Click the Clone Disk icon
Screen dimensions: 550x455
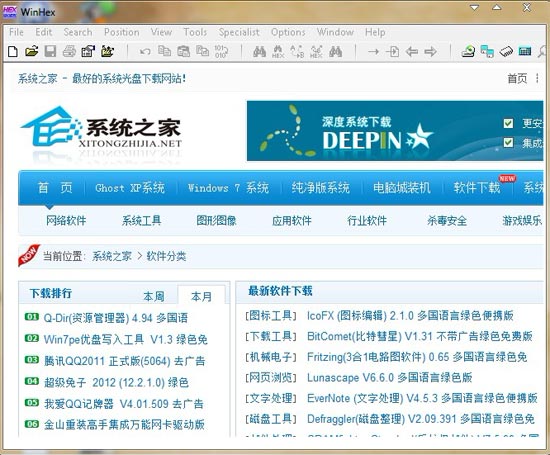pyautogui.click(x=487, y=52)
